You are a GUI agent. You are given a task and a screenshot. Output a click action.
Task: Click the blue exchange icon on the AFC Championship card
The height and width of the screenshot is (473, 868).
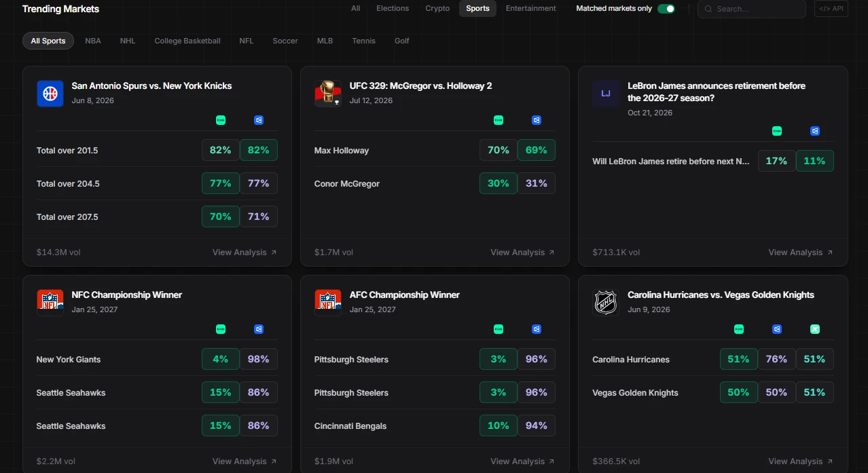(x=537, y=329)
